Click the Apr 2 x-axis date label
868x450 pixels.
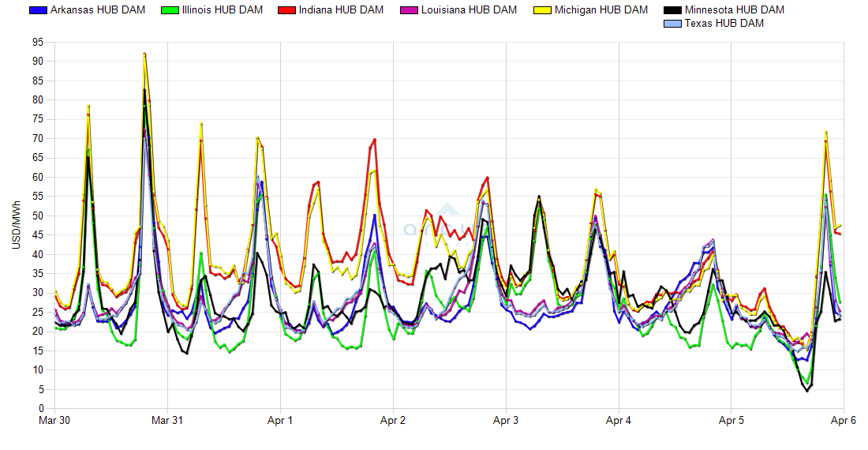[x=393, y=422]
